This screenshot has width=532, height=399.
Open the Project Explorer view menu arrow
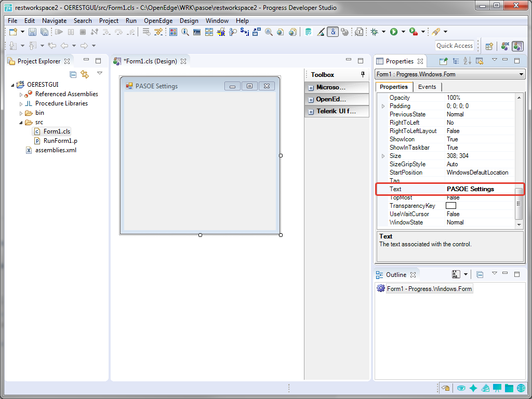(100, 73)
